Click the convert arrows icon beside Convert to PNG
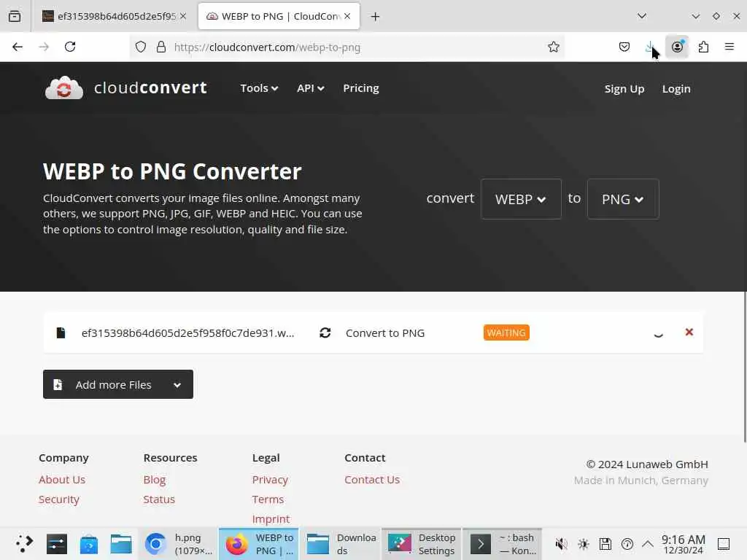 [x=325, y=332]
